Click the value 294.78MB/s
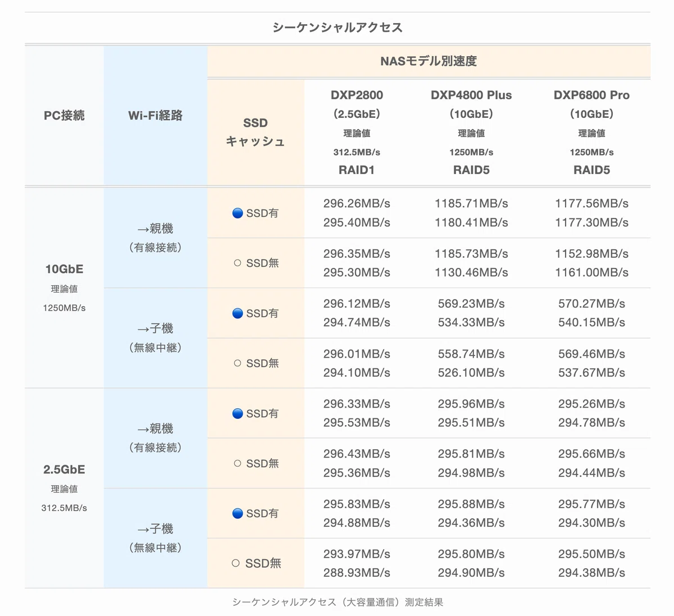The image size is (674, 616). pos(591,422)
